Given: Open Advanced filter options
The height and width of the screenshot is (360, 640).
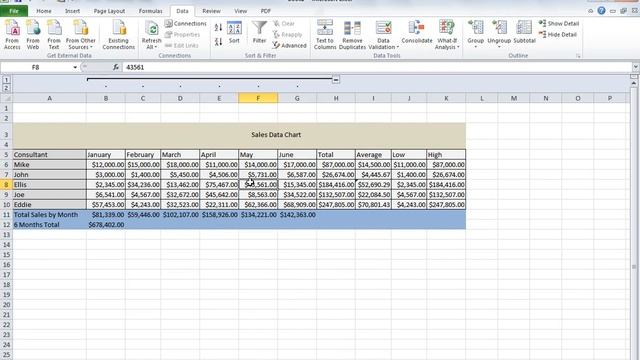Looking at the screenshot, I should [289, 45].
